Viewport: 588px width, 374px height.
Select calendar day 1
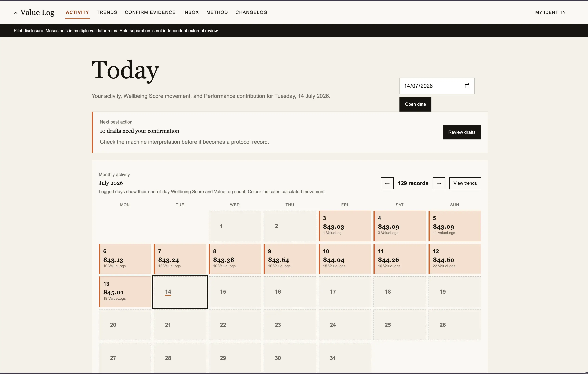click(x=235, y=226)
